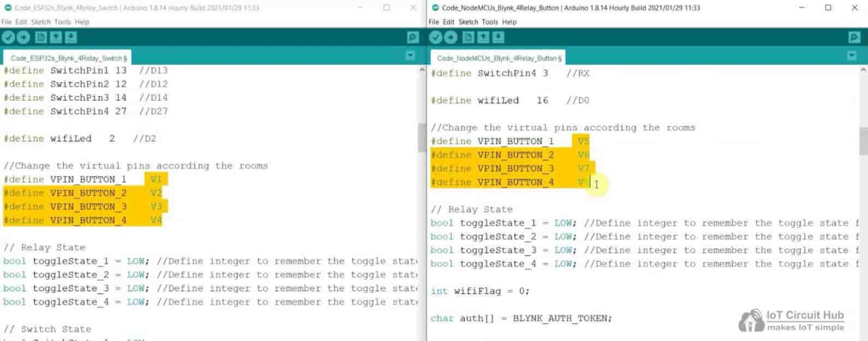868x341 pixels.
Task: Expand tab dropdown arrow in NodeMCU window
Action: pyautogui.click(x=852, y=55)
